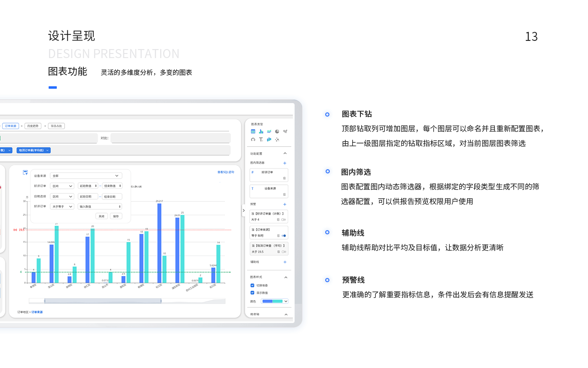Viewport: 588px width, 368px height.
Task: Switch to 月度趋势 drill layer tab
Action: [x=33, y=126]
